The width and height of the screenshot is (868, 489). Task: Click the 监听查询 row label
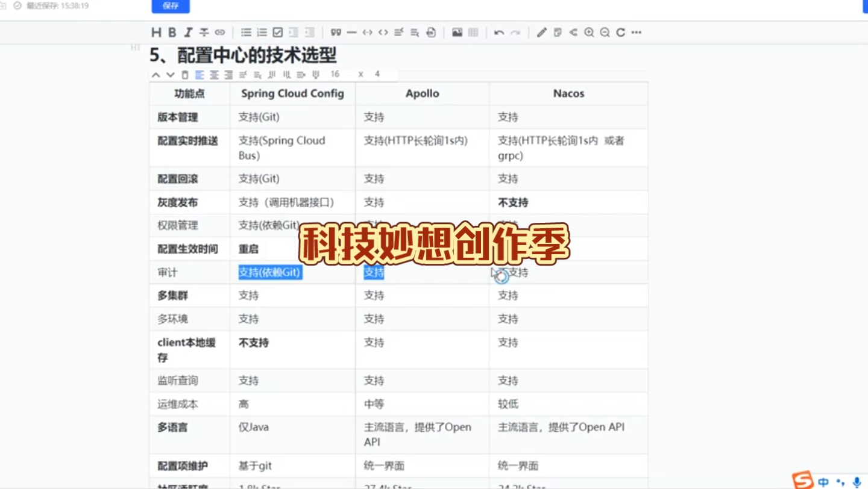(178, 381)
